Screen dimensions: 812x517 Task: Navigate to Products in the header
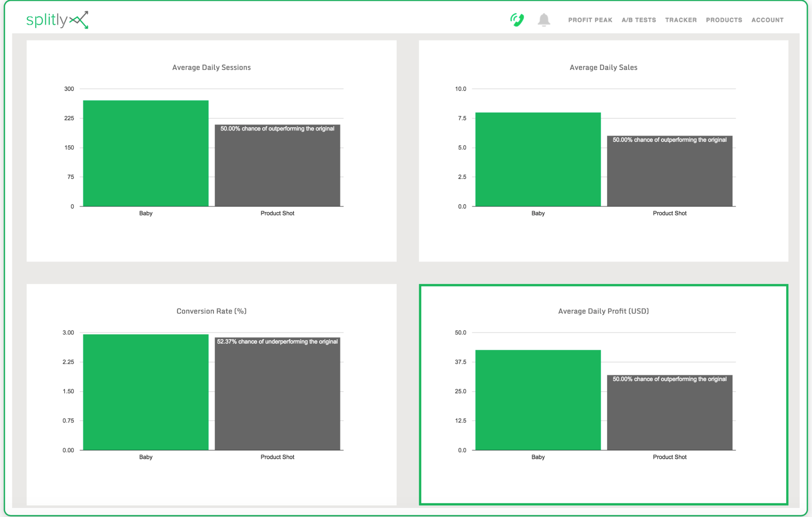724,20
